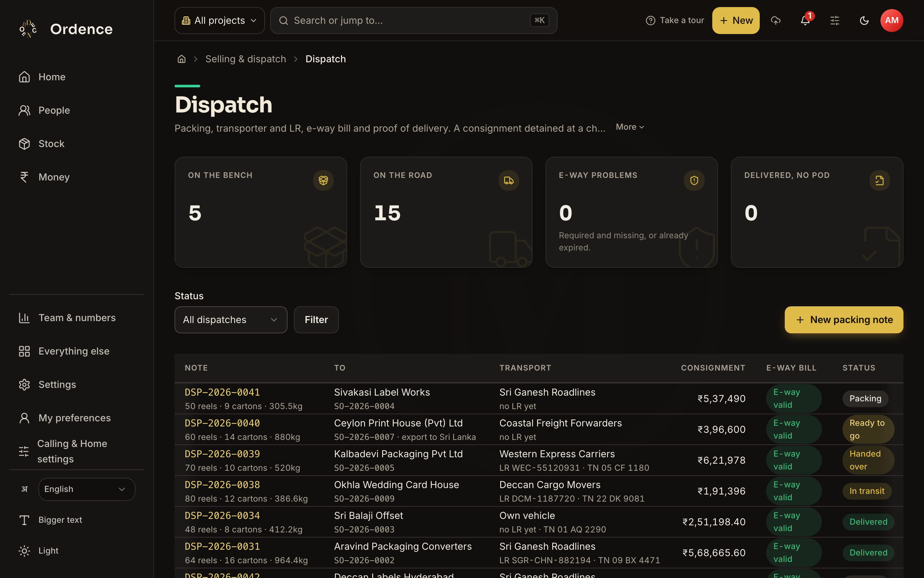Open My preferences
Image resolution: width=924 pixels, height=578 pixels.
[x=76, y=418]
